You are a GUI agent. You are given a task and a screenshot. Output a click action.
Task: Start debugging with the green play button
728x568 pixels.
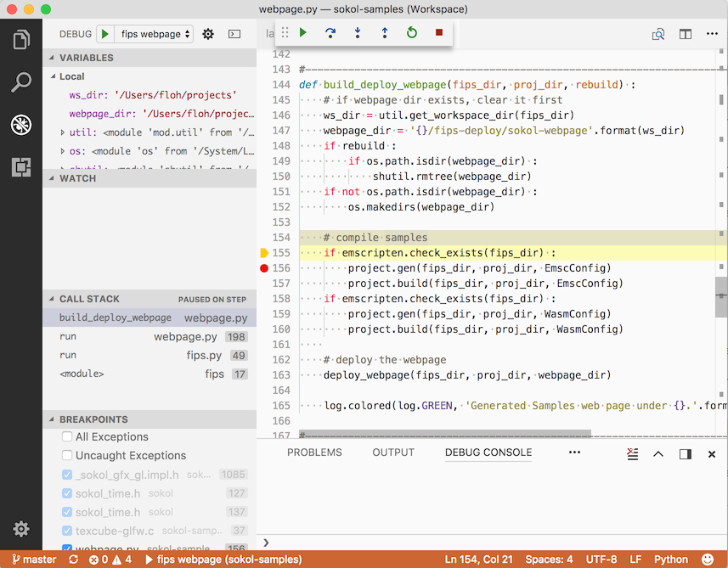105,34
